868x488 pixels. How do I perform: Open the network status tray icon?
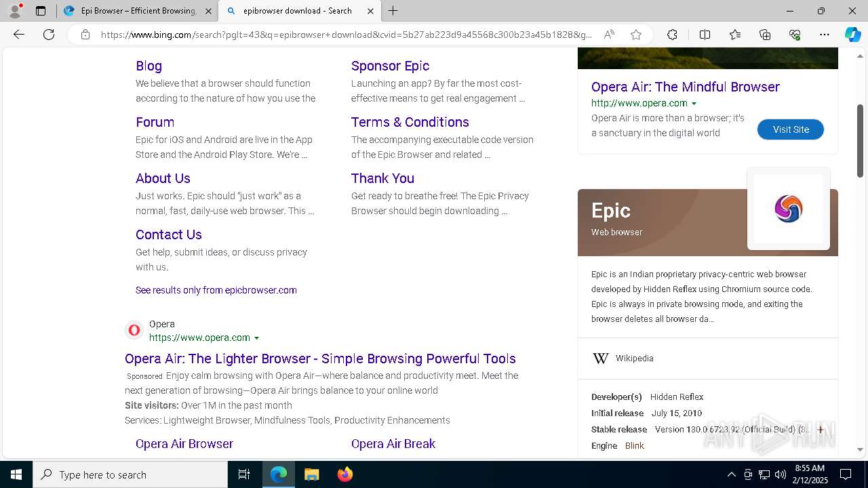pos(764,474)
